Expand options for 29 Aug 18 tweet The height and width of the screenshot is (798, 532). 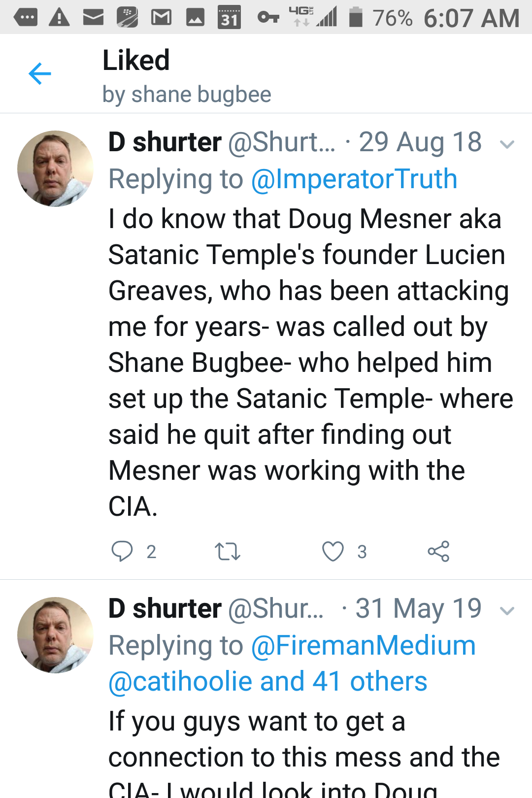pyautogui.click(x=507, y=144)
